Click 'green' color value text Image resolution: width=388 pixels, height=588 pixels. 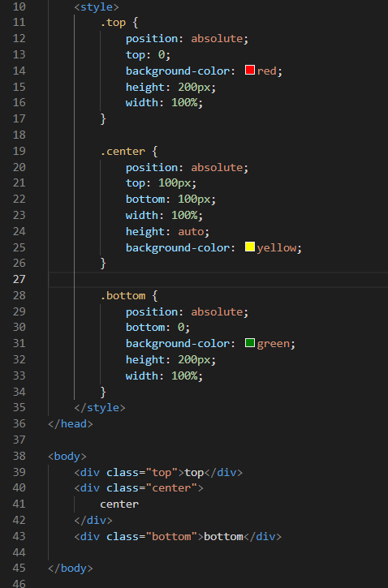click(x=274, y=344)
